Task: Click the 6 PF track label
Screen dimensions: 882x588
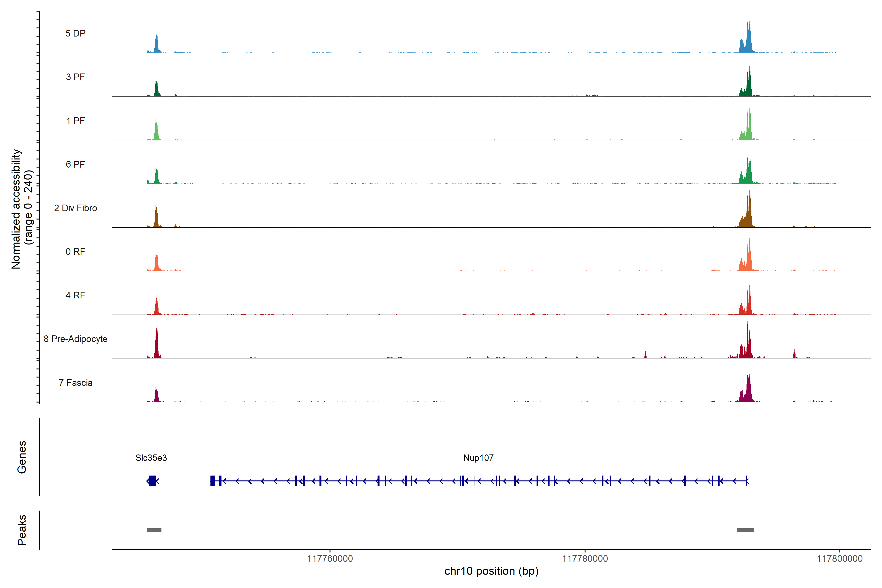Action: coord(75,164)
